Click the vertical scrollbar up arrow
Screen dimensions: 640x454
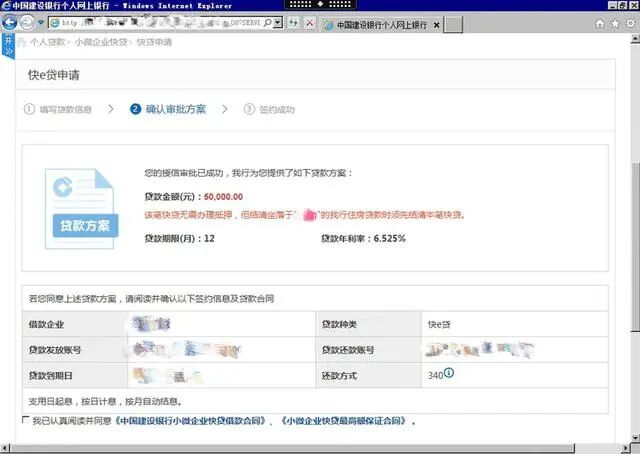coord(635,39)
